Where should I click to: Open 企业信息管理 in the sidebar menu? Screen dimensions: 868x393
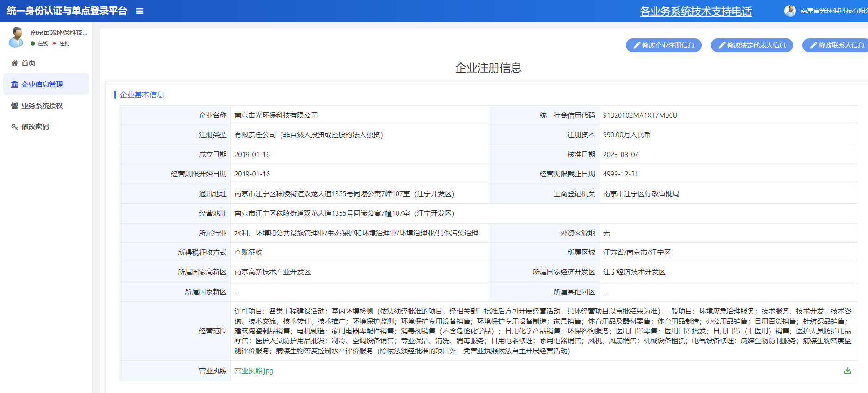click(x=42, y=85)
